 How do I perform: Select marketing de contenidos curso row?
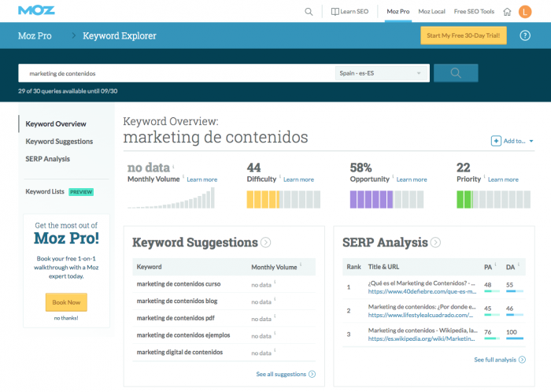(224, 284)
